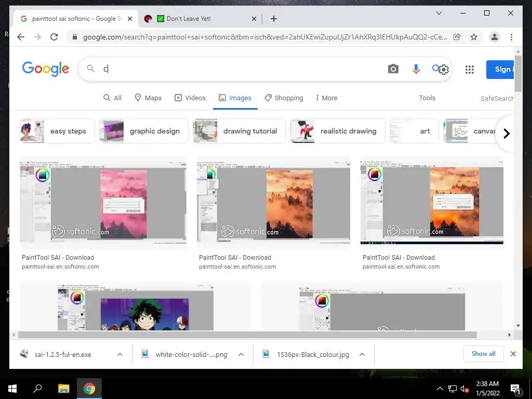The width and height of the screenshot is (532, 399).
Task: Open the muted volume tray icon
Action: click(464, 389)
